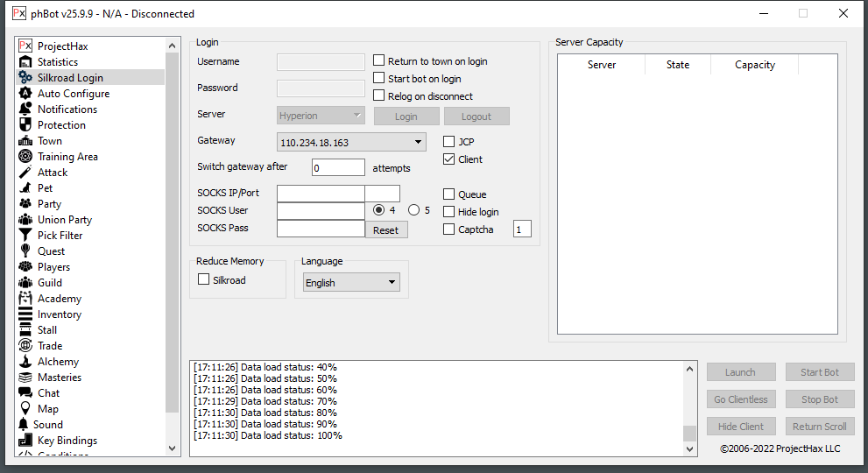This screenshot has height=473, width=868.
Task: Open Alchemy via its hat icon
Action: click(25, 362)
